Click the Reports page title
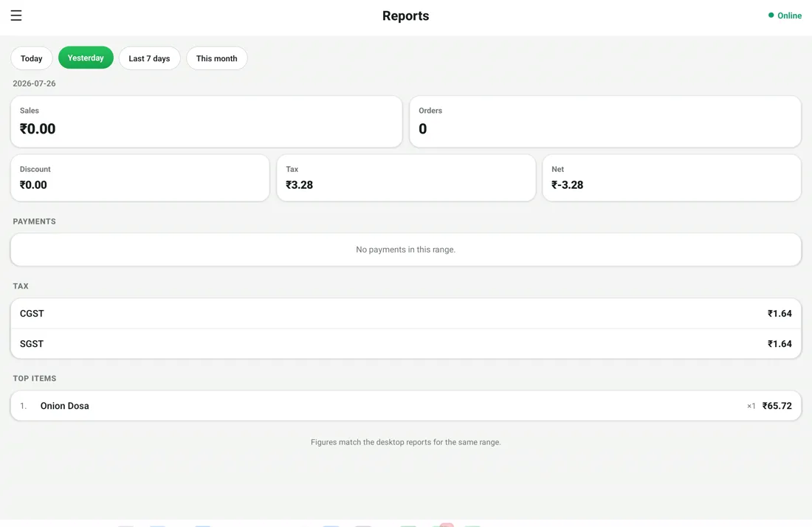 coord(405,16)
